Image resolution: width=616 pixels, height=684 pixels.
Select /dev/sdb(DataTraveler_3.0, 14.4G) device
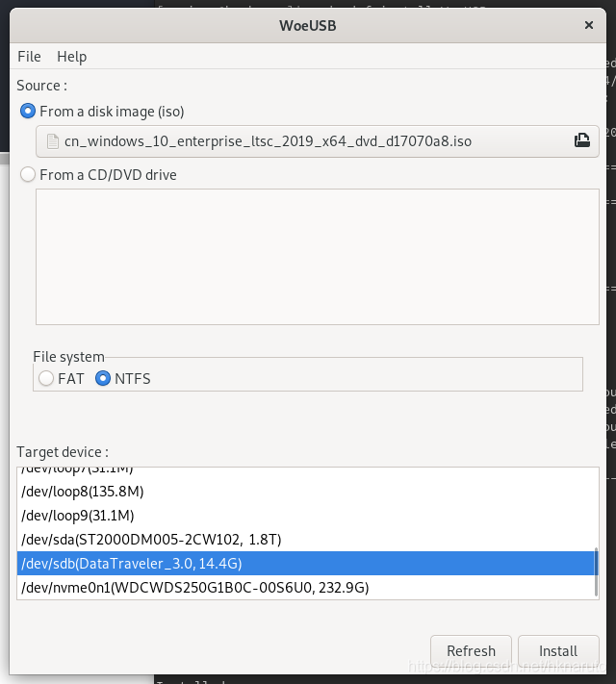point(306,564)
